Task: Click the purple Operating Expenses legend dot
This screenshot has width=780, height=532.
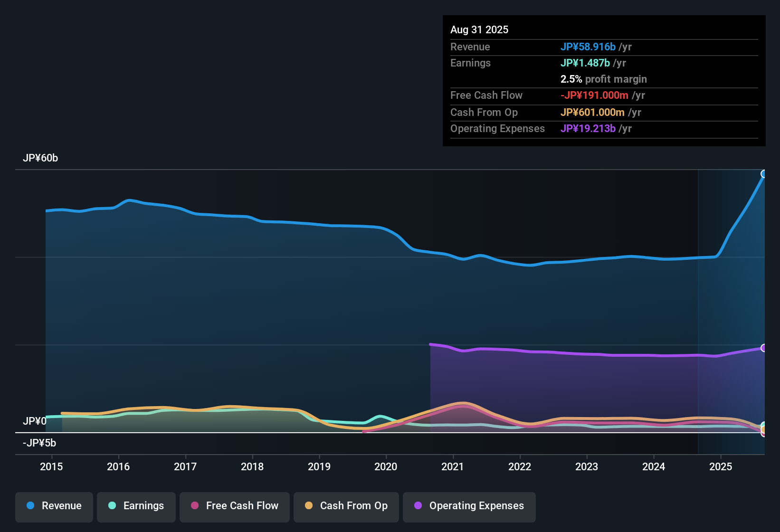Action: [x=418, y=505]
